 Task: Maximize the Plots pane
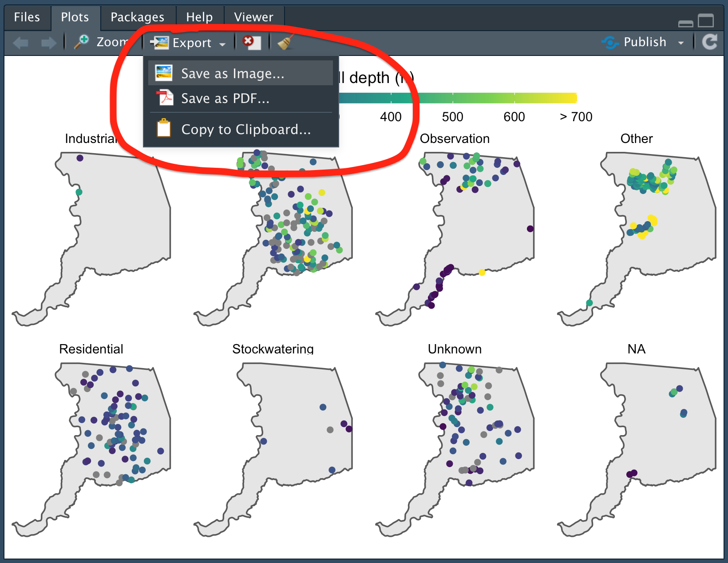click(705, 21)
